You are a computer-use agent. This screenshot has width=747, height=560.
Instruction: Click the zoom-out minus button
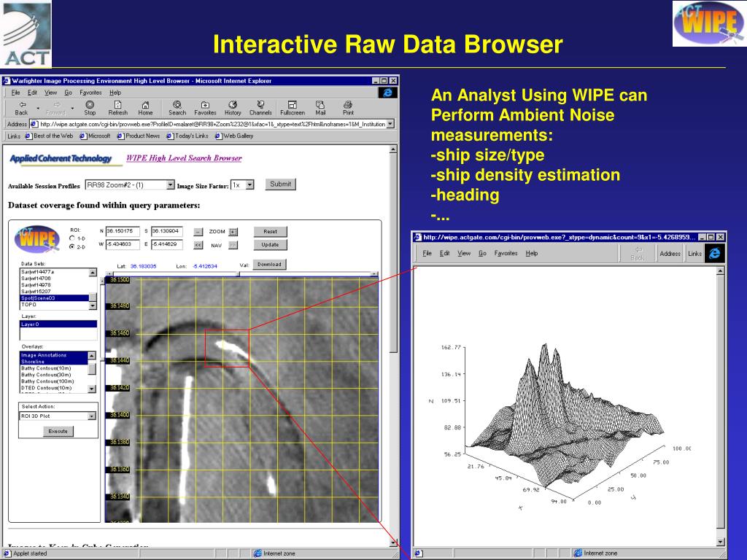click(x=198, y=232)
